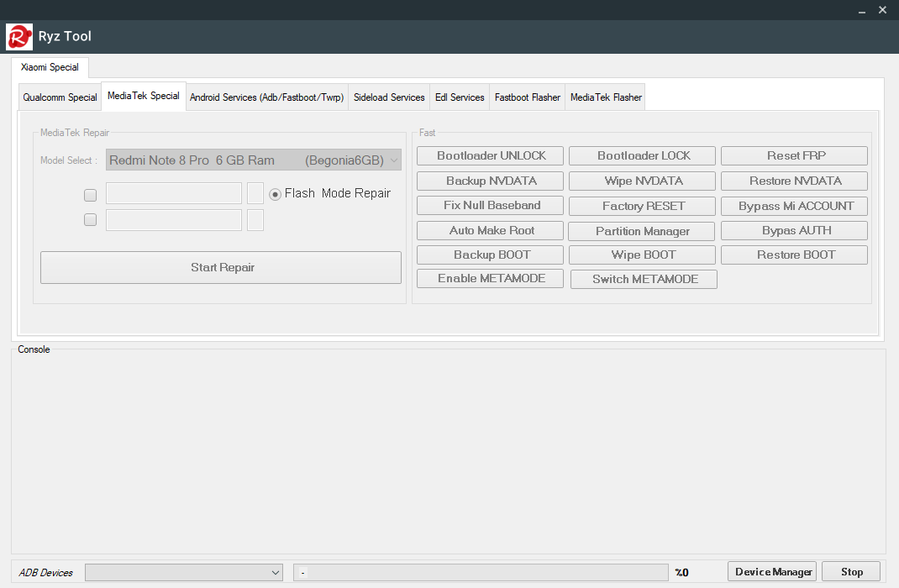Image resolution: width=899 pixels, height=588 pixels.
Task: Switch to the Qualcomm Special tab
Action: [60, 97]
